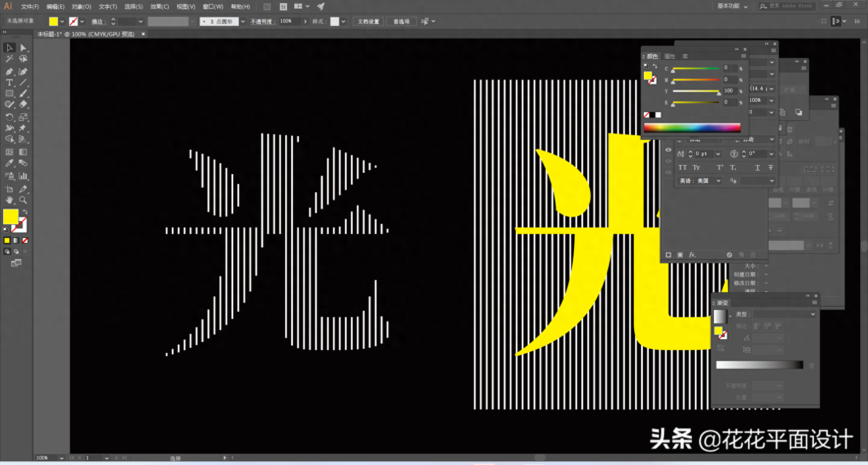The width and height of the screenshot is (868, 465).
Task: Click the 文档设置 button
Action: click(x=368, y=21)
